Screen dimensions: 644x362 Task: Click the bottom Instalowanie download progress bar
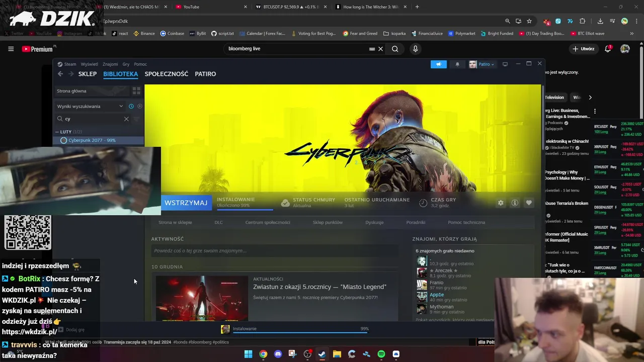(300, 332)
